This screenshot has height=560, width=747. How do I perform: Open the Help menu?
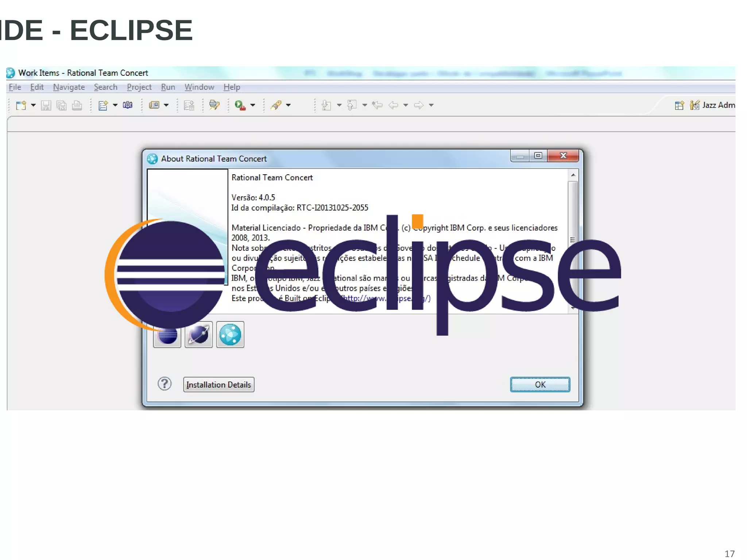pos(232,87)
